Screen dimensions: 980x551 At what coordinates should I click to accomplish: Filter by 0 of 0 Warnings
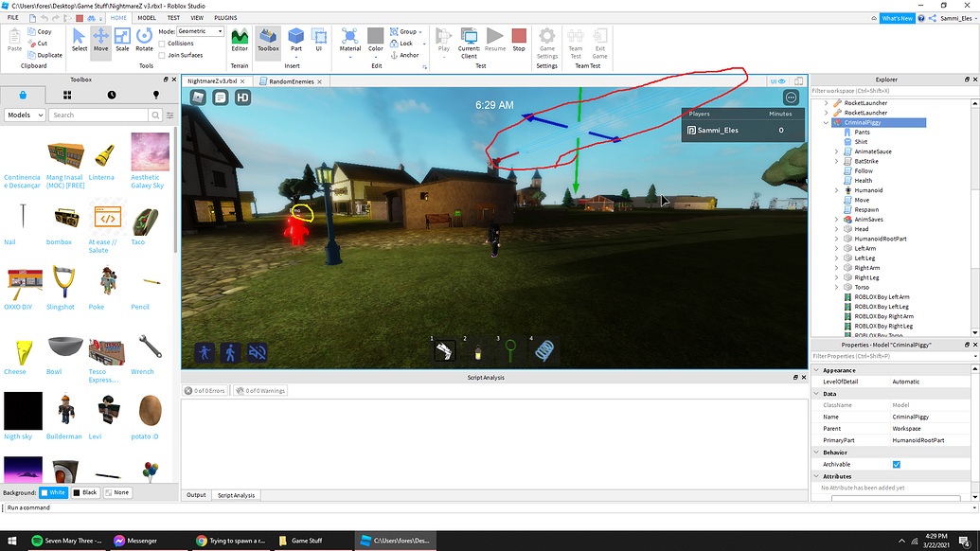coord(260,390)
